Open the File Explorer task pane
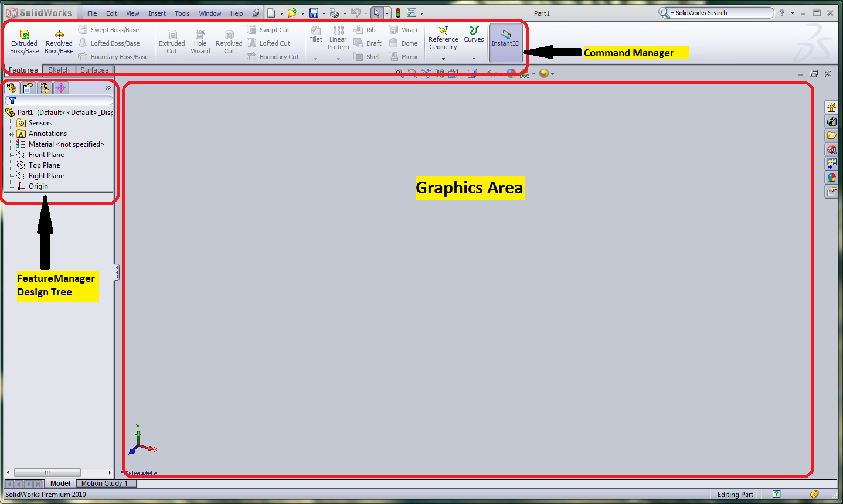The width and height of the screenshot is (843, 504). click(x=831, y=135)
